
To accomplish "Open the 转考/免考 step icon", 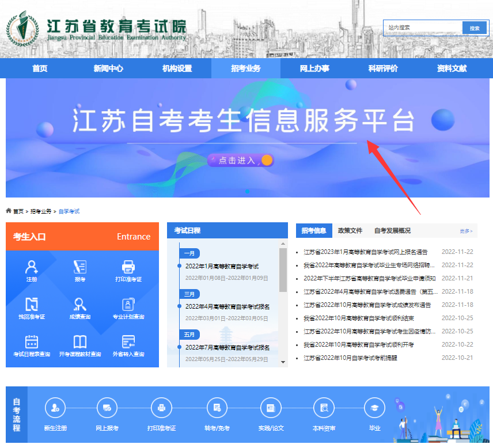I will click(x=217, y=408).
